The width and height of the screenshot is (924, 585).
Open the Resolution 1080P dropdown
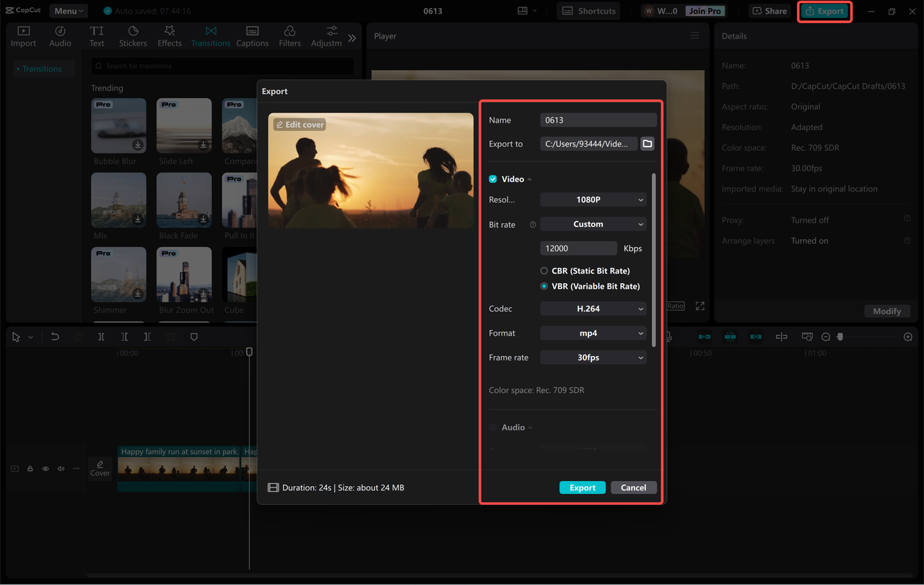593,200
